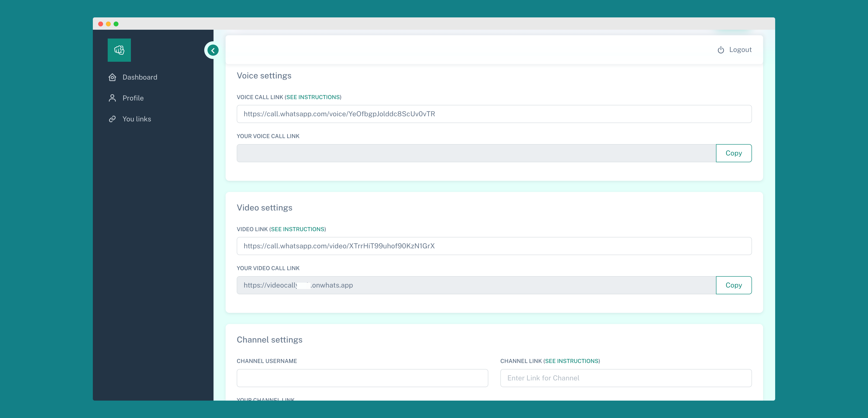
Task: Collapse the sidebar with the chevron button
Action: coord(213,51)
